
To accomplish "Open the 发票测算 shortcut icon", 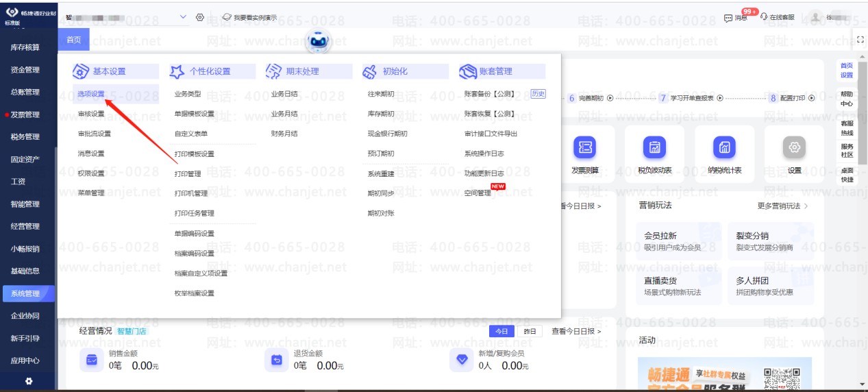I will [585, 147].
